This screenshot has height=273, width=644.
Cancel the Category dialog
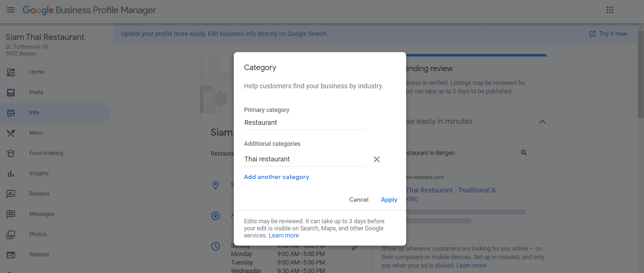point(358,200)
